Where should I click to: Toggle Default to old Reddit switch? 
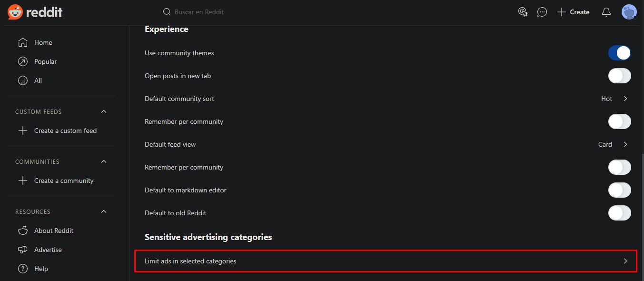pos(619,213)
